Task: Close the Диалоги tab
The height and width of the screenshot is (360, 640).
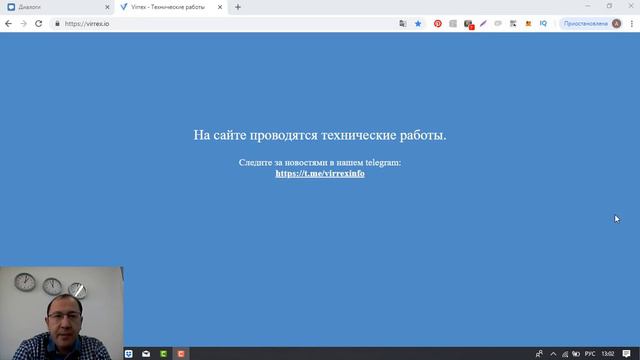Action: pos(107,7)
